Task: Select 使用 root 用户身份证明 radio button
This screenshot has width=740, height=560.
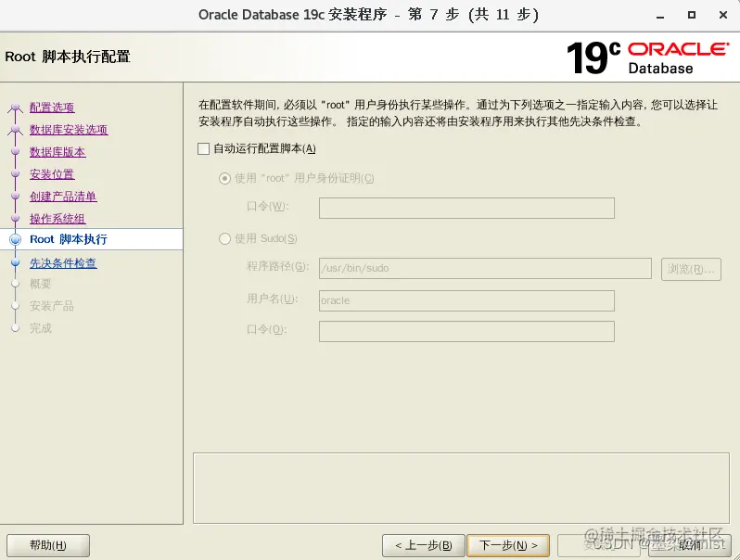Action: click(224, 178)
